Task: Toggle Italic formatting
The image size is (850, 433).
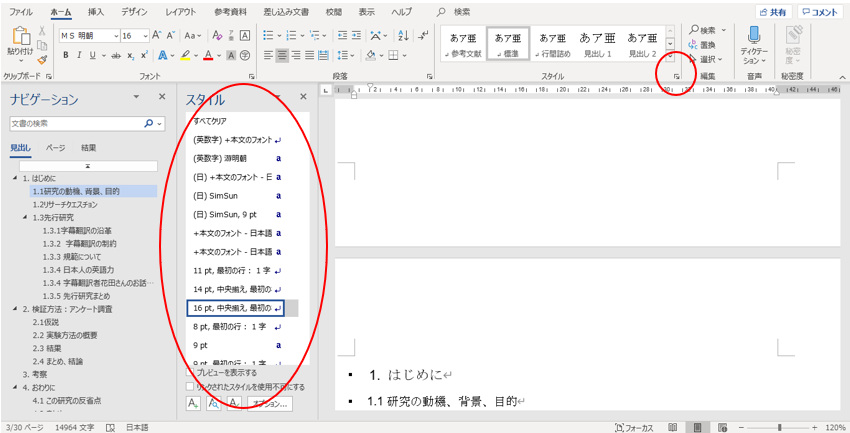Action: pyautogui.click(x=79, y=55)
